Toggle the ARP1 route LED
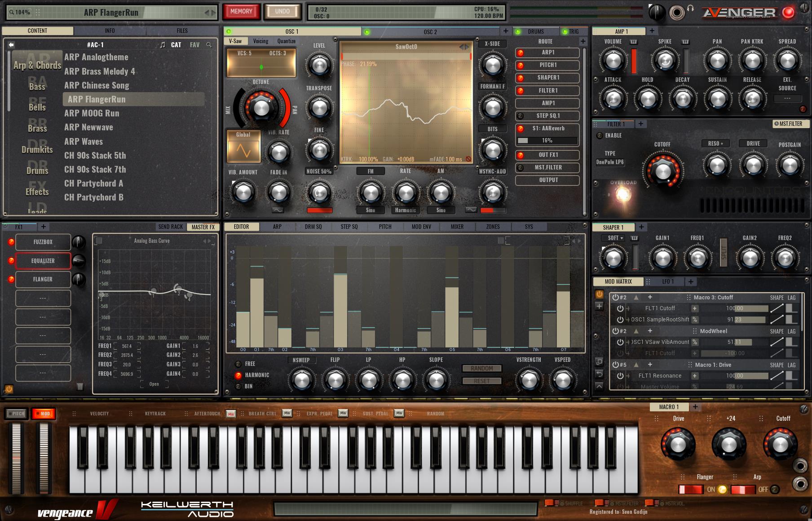 coord(521,53)
